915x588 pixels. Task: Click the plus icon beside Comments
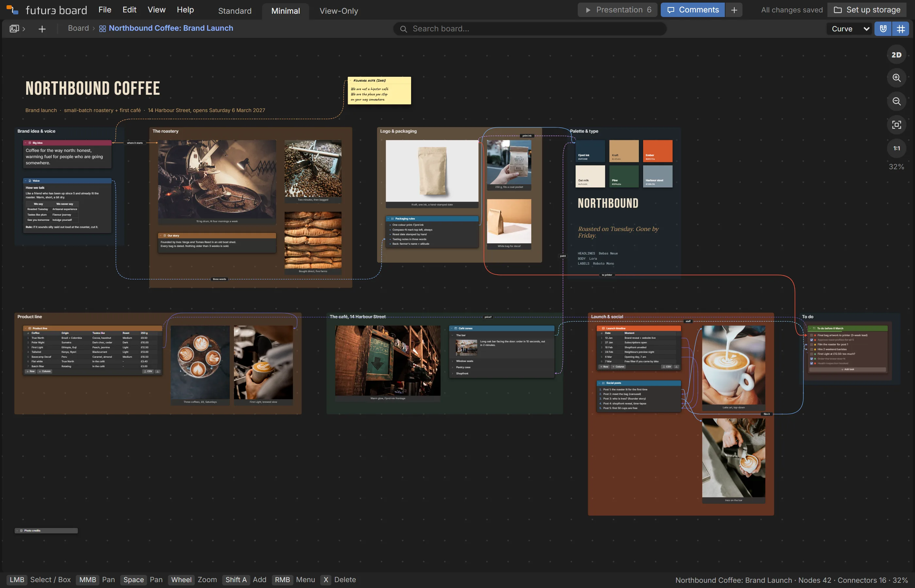(734, 10)
